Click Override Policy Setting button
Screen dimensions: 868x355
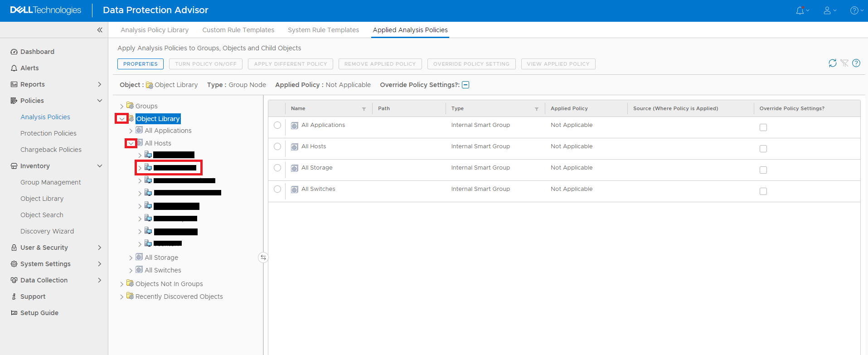(x=471, y=64)
